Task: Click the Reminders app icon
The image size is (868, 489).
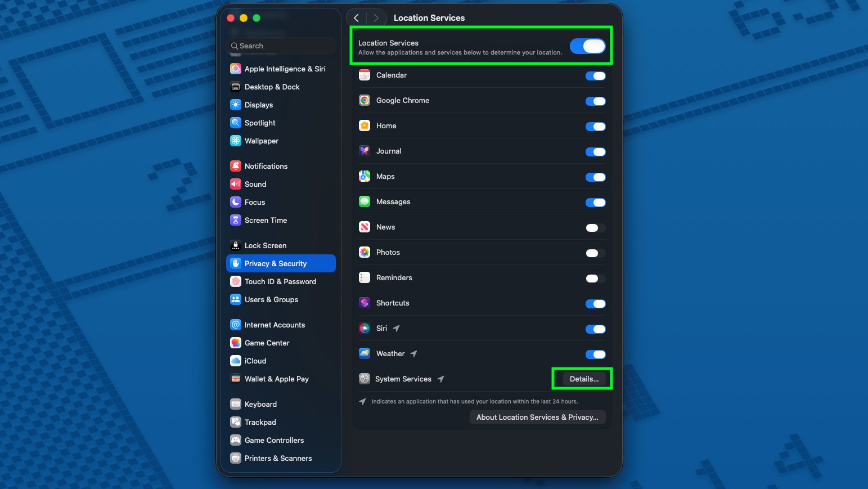Action: point(365,277)
